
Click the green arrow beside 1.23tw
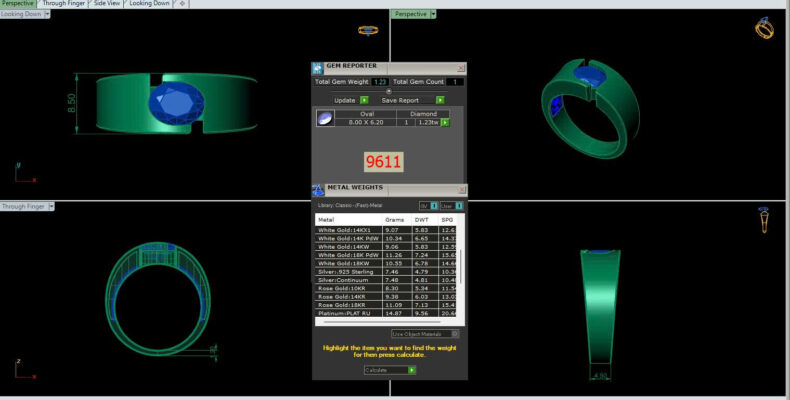click(x=444, y=122)
